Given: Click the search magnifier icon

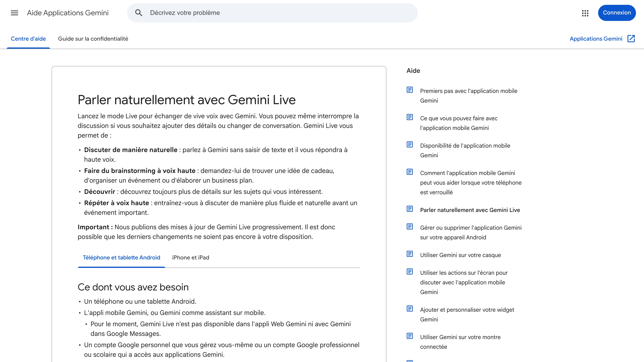Looking at the screenshot, I should (139, 13).
